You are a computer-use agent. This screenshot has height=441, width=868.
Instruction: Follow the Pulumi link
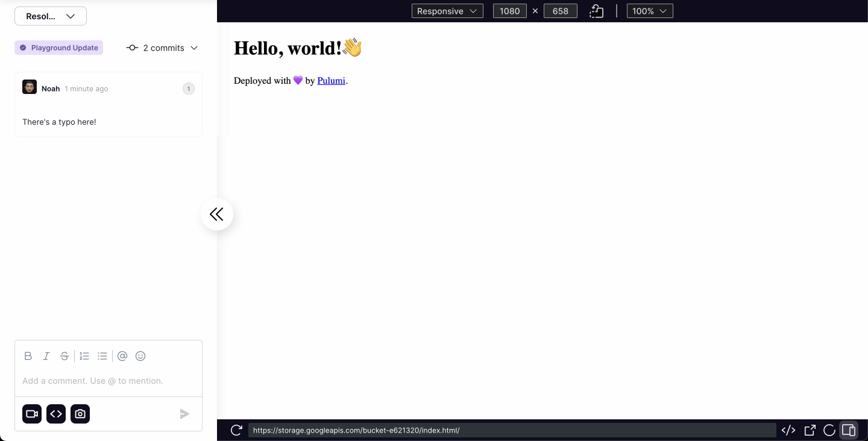point(331,81)
